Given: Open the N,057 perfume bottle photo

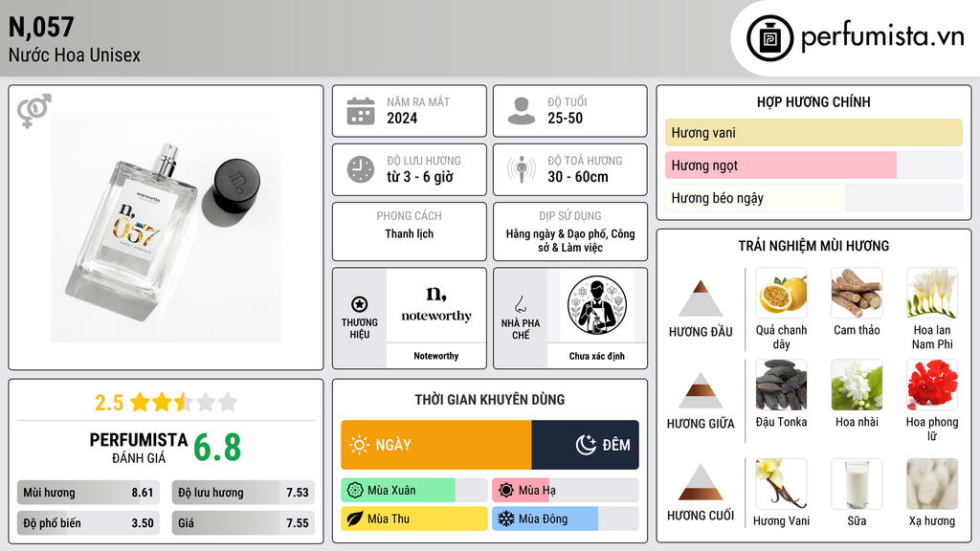Looking at the screenshot, I should tap(167, 228).
